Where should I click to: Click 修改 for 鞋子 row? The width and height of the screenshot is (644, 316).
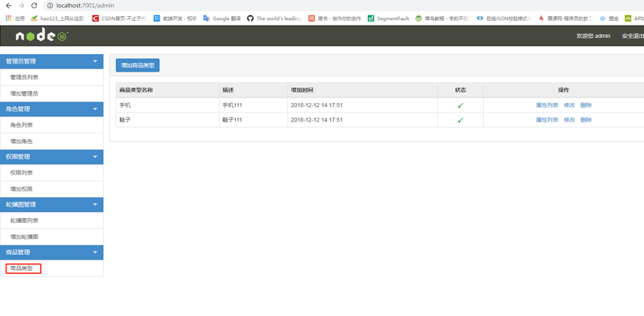pos(569,120)
